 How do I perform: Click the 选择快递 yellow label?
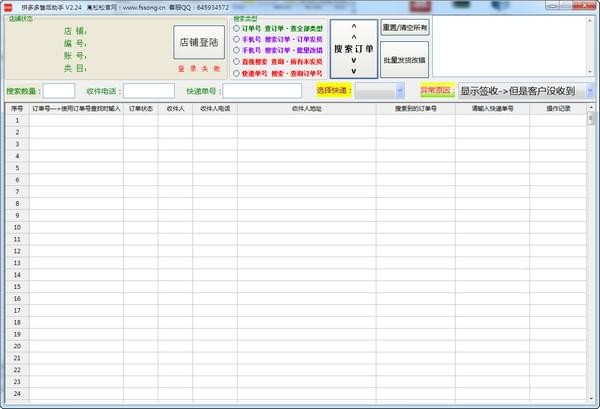[334, 91]
